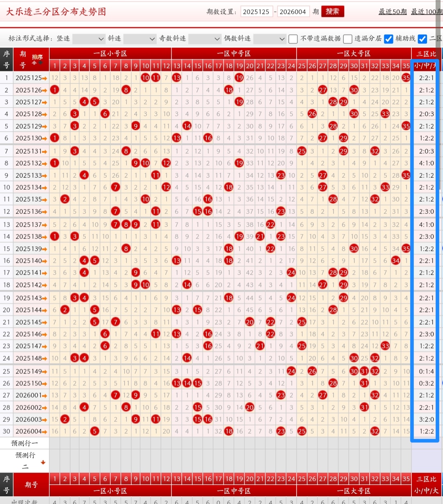This screenshot has height=504, width=443.
Task: Open the 竖连 dropdown
Action: (x=89, y=39)
